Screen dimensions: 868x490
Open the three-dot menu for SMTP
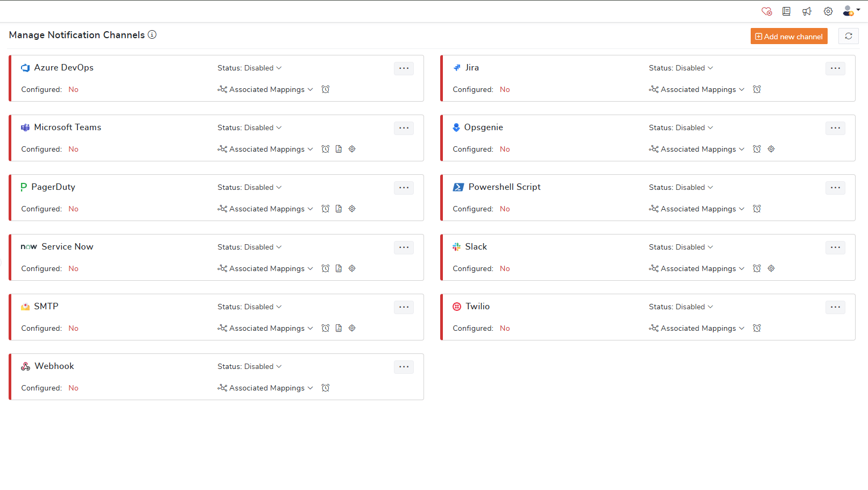click(404, 307)
